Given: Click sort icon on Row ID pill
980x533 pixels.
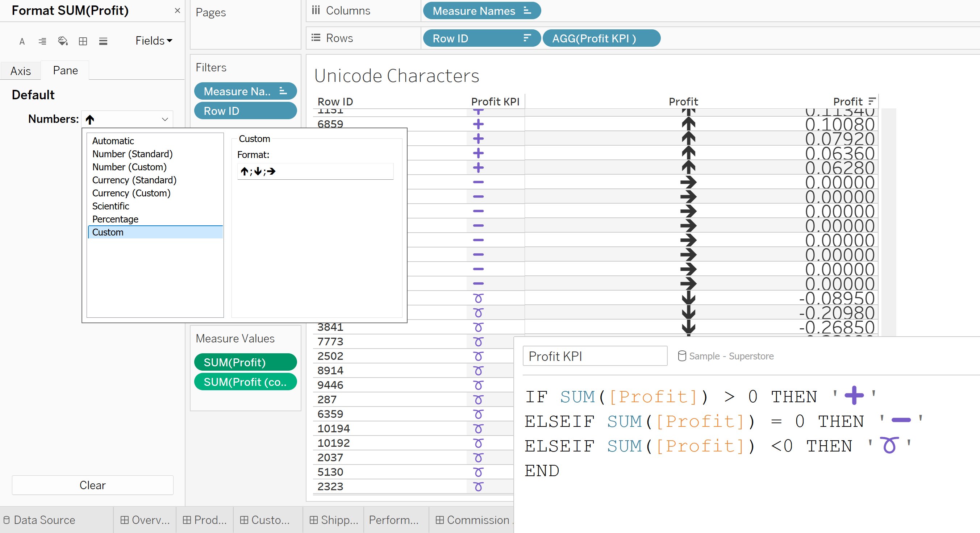Looking at the screenshot, I should pos(527,38).
